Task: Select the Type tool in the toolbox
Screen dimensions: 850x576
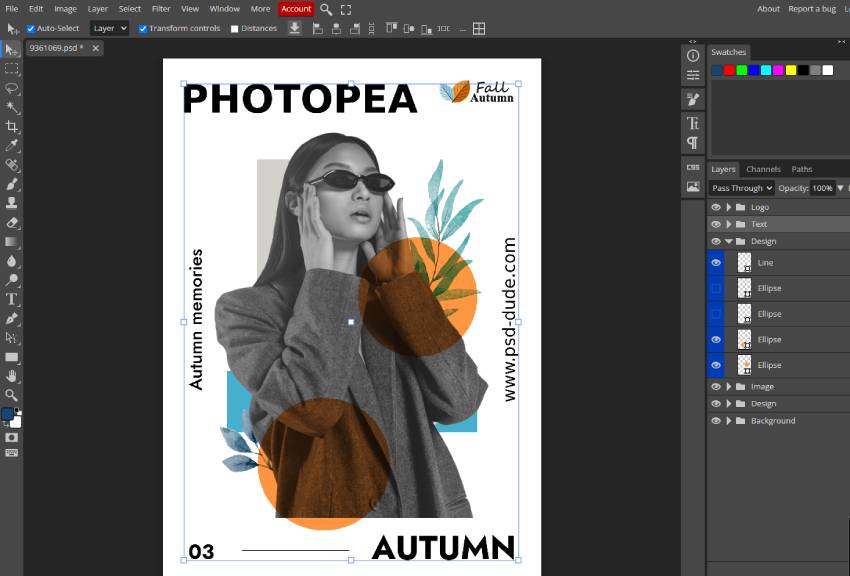Action: 11,299
